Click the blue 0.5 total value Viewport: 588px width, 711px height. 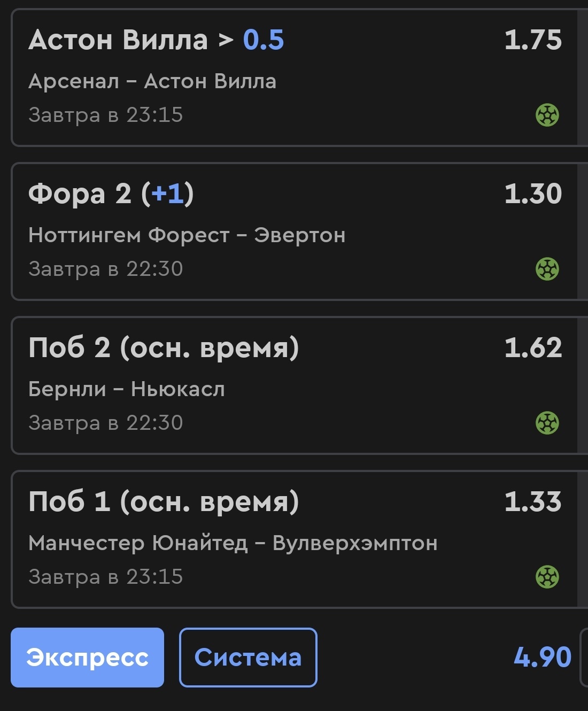point(263,40)
